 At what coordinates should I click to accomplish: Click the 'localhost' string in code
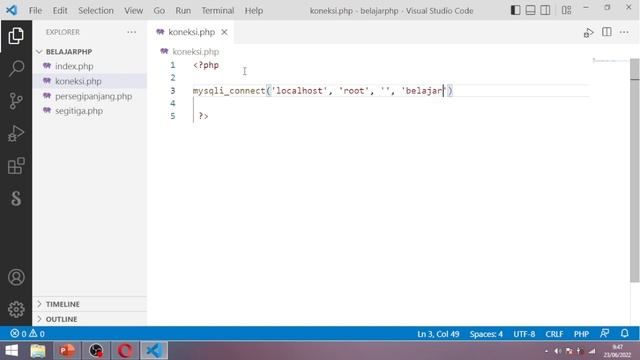pos(299,91)
